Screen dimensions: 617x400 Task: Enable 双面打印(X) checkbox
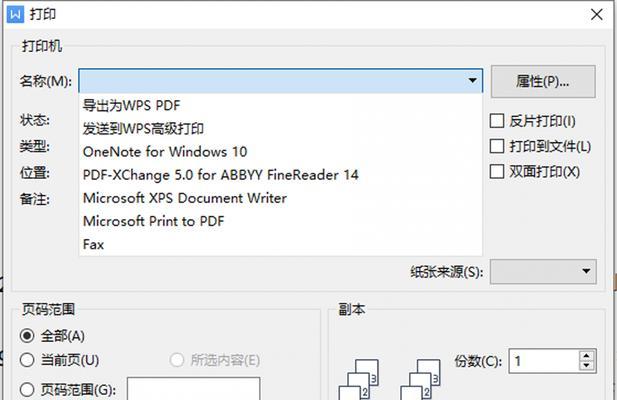click(497, 171)
